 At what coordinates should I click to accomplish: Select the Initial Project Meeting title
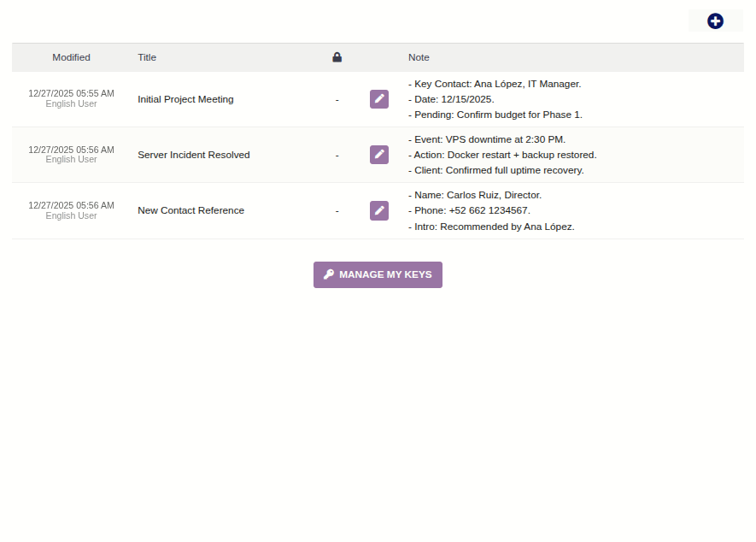click(x=185, y=99)
